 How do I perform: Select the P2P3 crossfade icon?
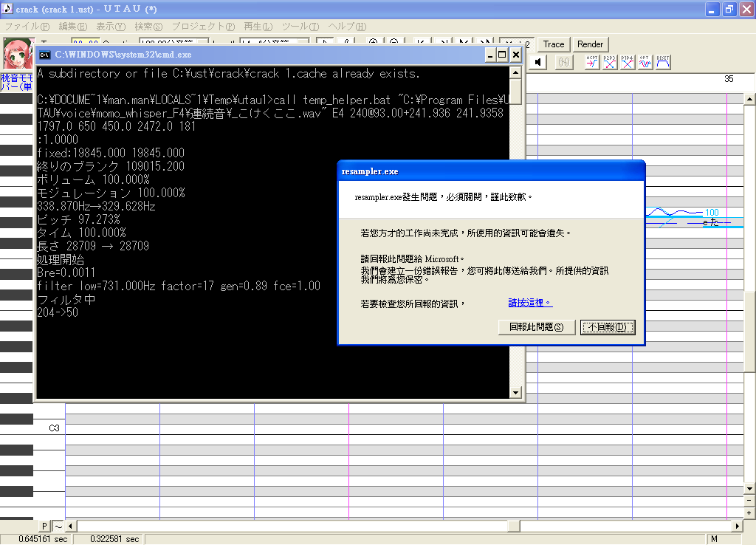pyautogui.click(x=609, y=62)
